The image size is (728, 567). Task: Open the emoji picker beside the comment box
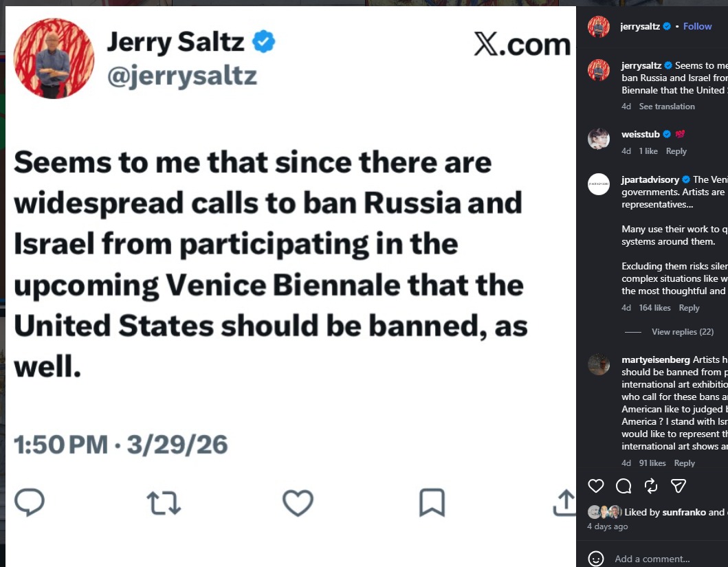coord(596,559)
